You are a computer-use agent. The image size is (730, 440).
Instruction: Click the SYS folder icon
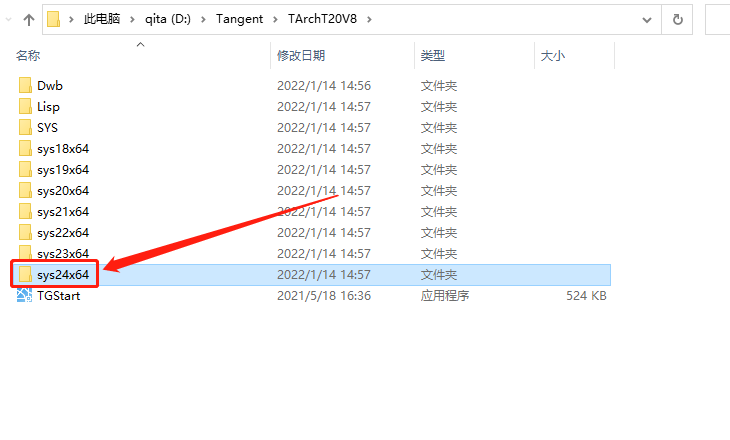click(x=25, y=128)
